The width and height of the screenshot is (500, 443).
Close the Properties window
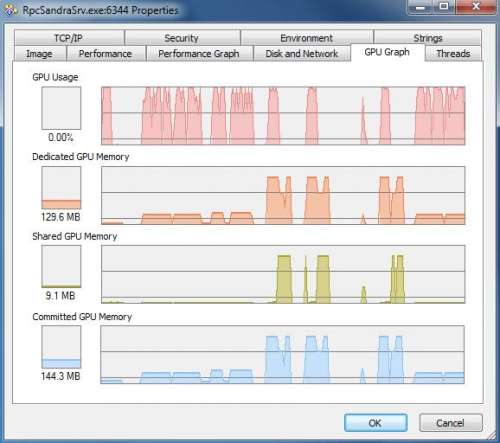pyautogui.click(x=476, y=7)
